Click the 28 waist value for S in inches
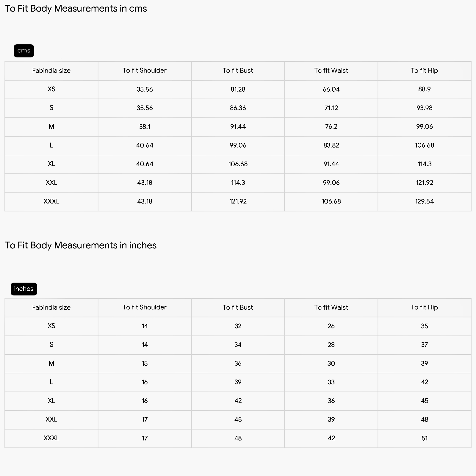 331,345
